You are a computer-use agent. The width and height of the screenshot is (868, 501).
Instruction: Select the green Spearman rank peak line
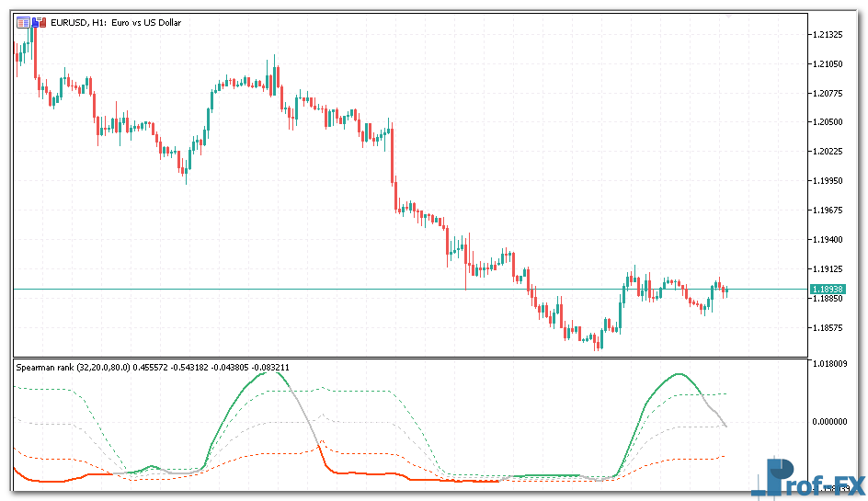point(262,372)
